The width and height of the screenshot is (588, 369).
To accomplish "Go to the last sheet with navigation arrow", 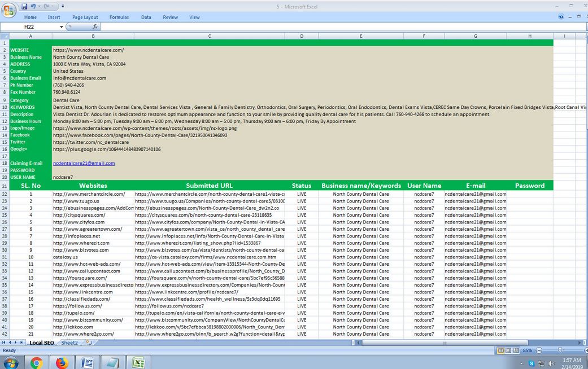I will click(23, 342).
